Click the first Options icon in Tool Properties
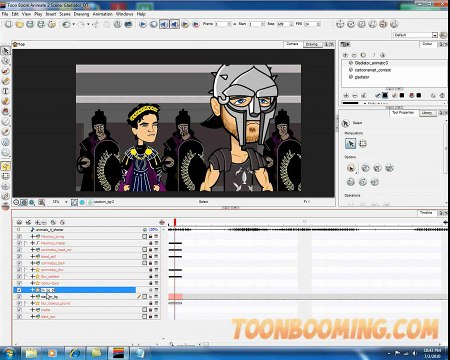 (x=350, y=168)
